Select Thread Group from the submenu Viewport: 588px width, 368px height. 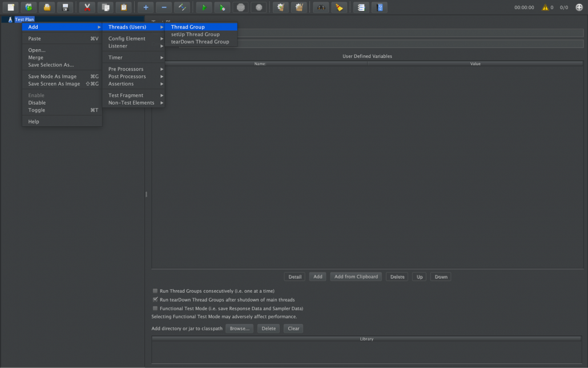click(x=188, y=27)
